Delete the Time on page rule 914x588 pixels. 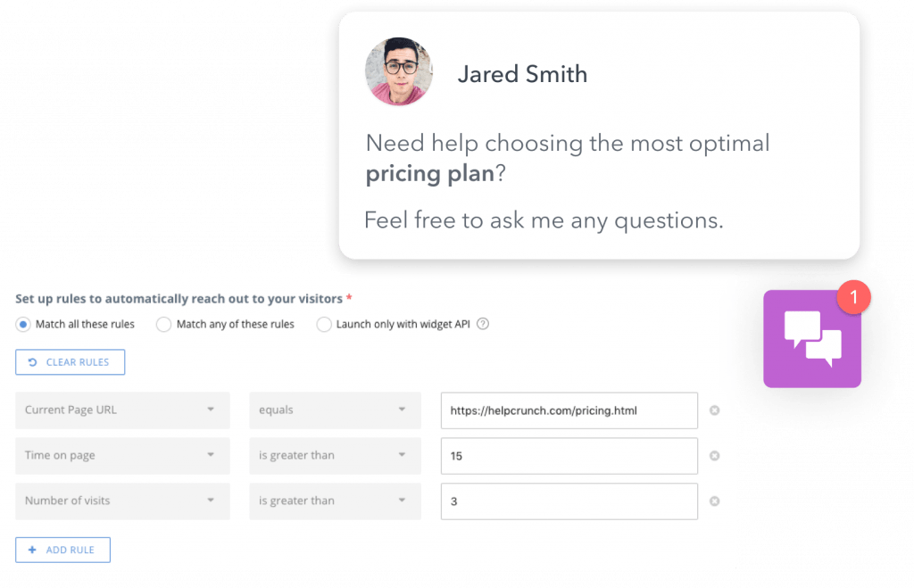714,456
